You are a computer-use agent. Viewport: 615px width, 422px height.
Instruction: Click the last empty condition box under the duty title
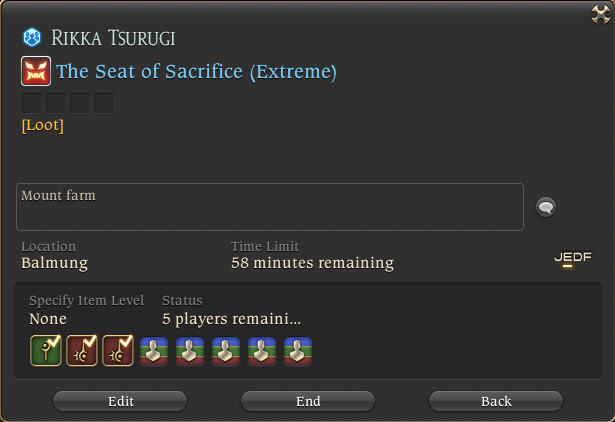tap(104, 103)
